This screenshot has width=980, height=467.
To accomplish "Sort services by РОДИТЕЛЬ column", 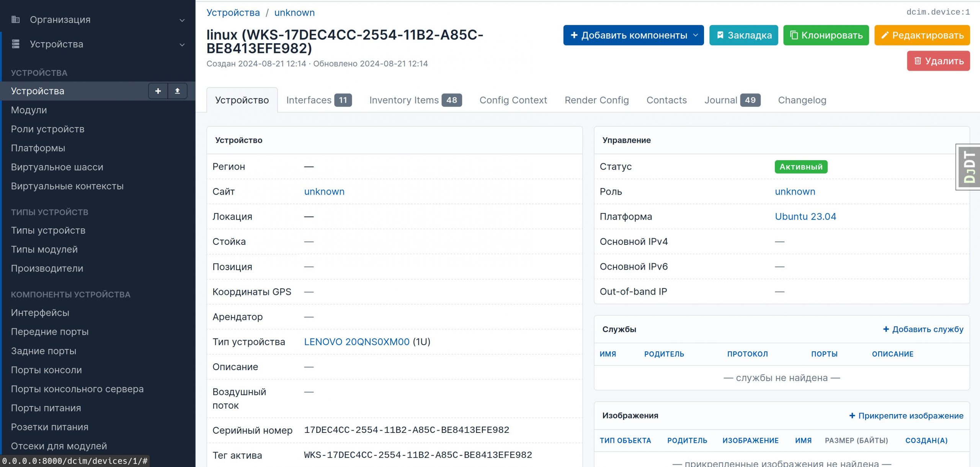I will coord(664,354).
